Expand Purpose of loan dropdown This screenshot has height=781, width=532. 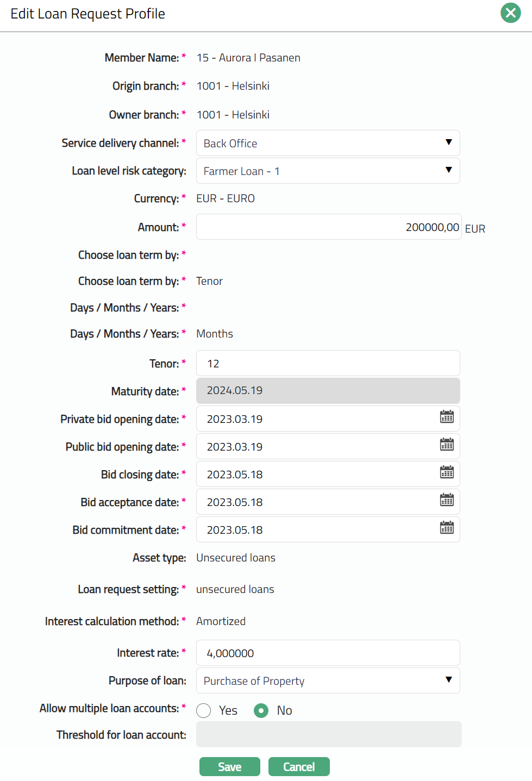pyautogui.click(x=328, y=680)
